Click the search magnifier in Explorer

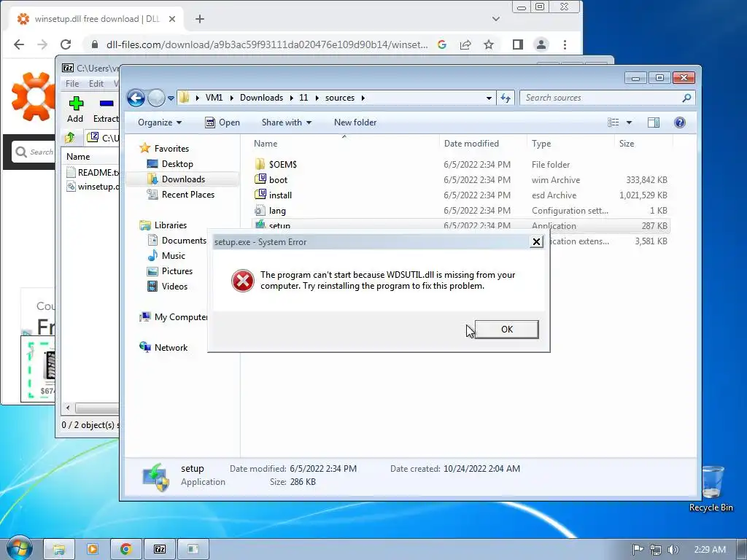point(686,98)
